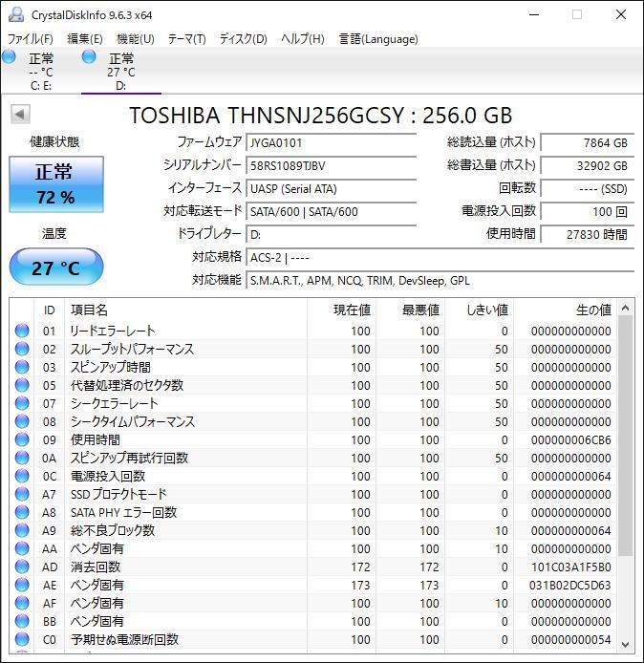
Task: Click the power on hours value 27830 時間
Action: 587,234
